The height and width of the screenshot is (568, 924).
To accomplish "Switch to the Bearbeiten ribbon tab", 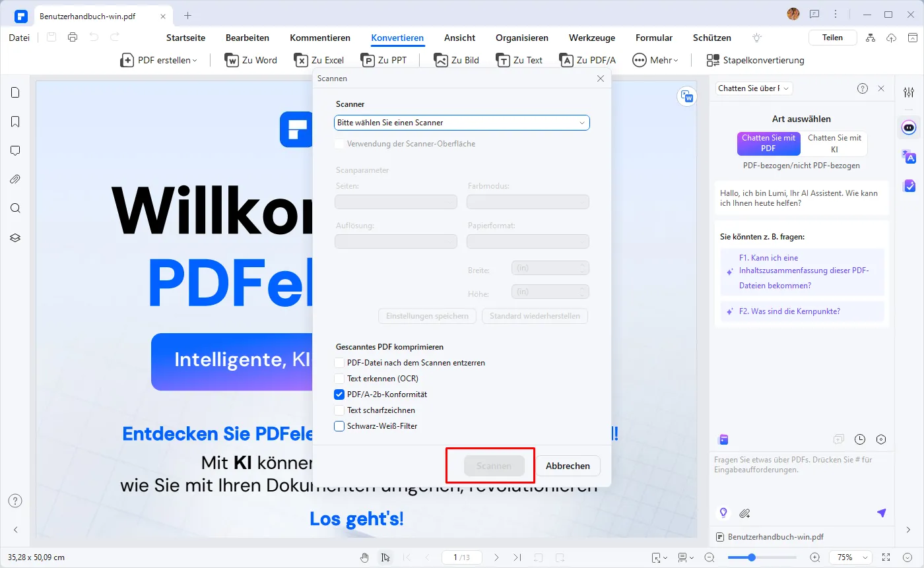I will pos(247,38).
